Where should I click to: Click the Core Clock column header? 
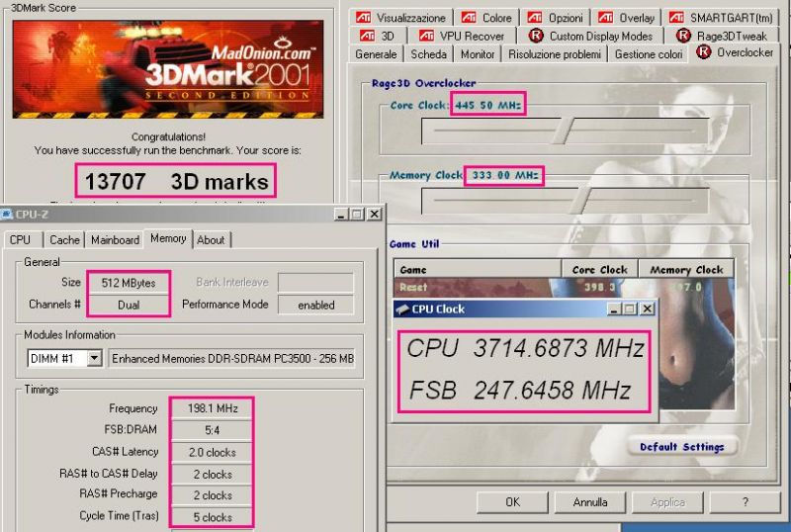point(600,270)
